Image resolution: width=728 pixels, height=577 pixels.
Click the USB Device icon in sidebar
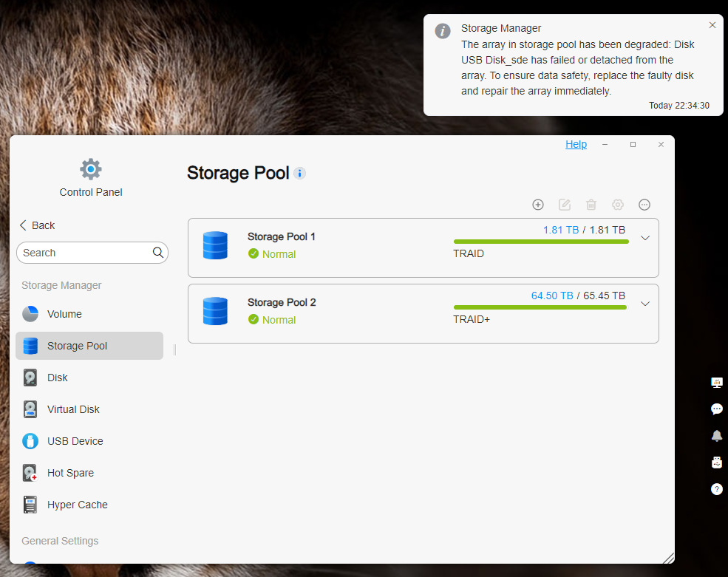coord(30,441)
